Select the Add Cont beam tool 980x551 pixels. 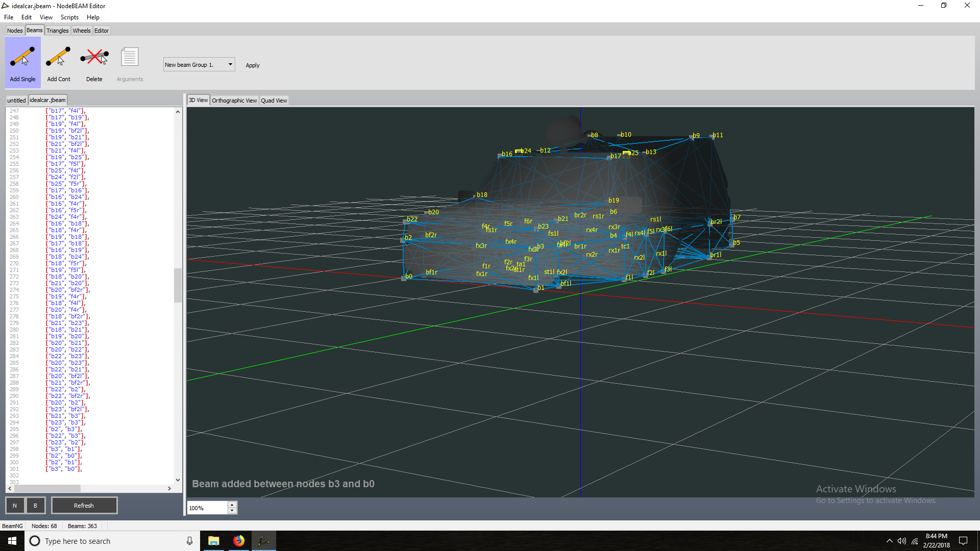tap(59, 63)
